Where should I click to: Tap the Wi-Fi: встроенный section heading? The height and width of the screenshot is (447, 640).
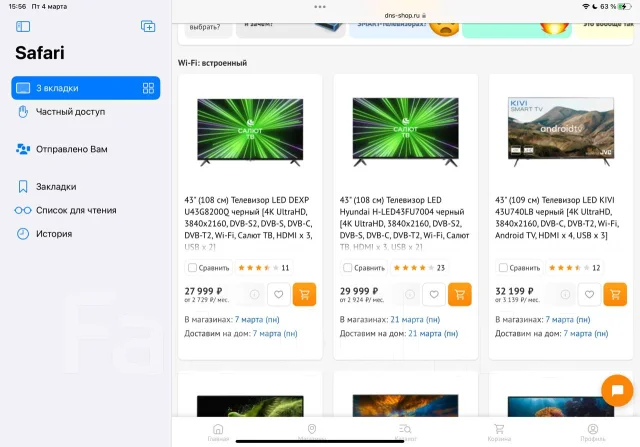pos(212,63)
